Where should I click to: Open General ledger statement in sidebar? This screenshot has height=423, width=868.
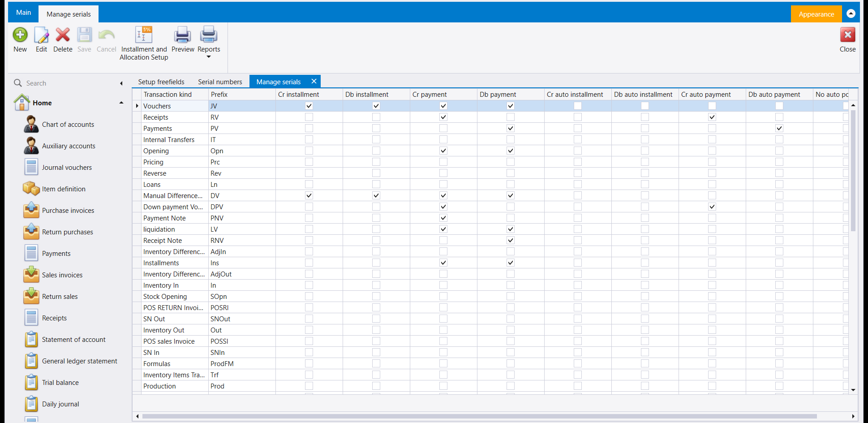click(x=79, y=361)
